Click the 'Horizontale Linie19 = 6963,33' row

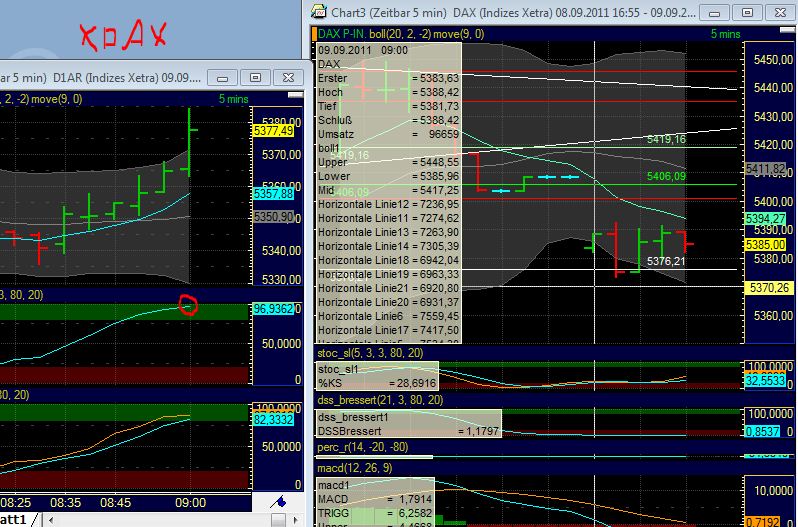[x=388, y=274]
